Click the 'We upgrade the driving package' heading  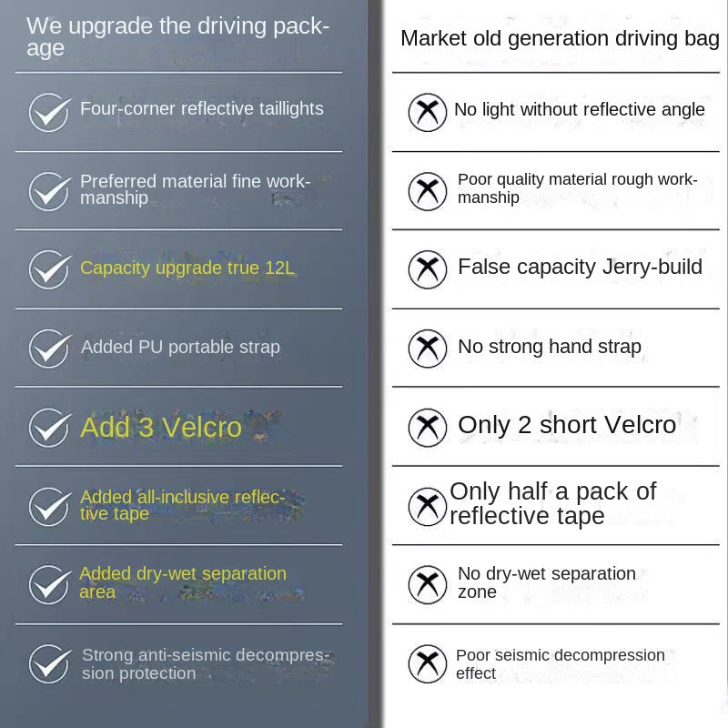[x=177, y=36]
